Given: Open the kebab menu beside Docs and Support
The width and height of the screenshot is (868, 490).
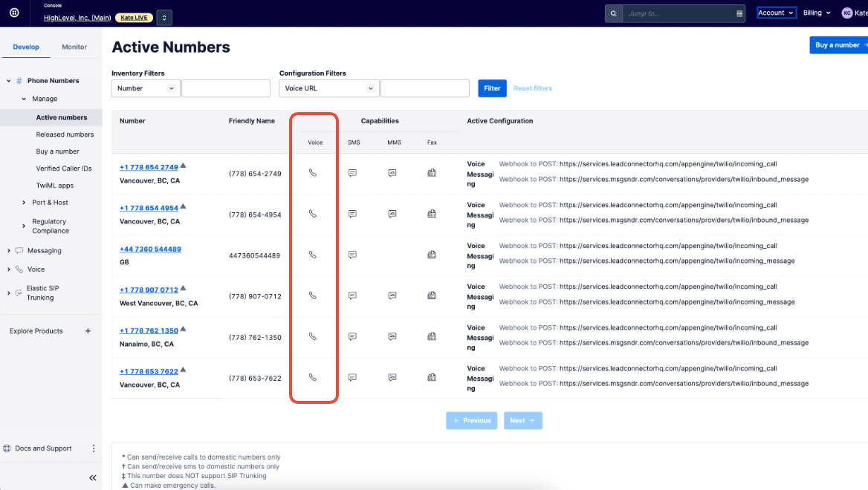Looking at the screenshot, I should tap(94, 448).
